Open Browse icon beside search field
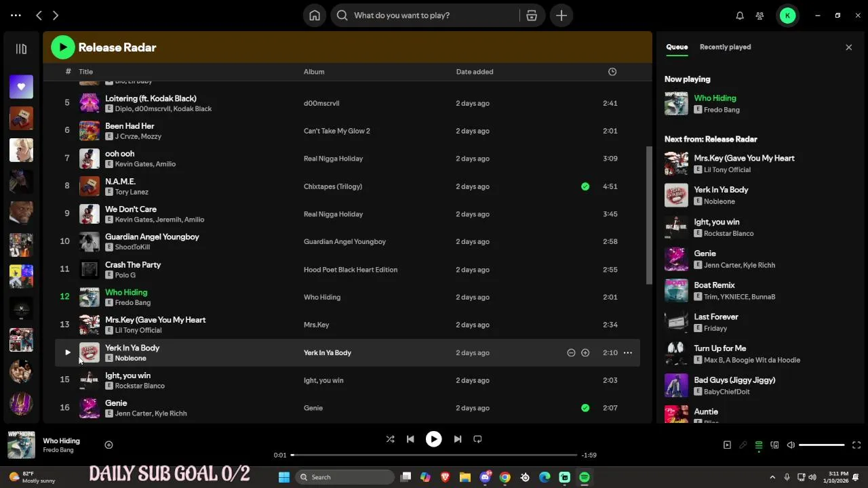Image resolution: width=868 pixels, height=488 pixels. pyautogui.click(x=532, y=16)
